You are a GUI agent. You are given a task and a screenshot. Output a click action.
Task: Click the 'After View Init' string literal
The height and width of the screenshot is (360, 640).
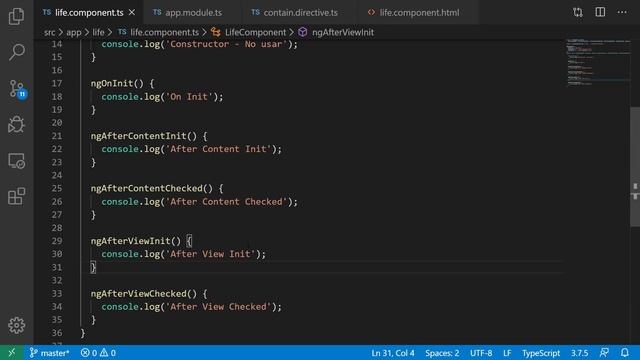(210, 254)
